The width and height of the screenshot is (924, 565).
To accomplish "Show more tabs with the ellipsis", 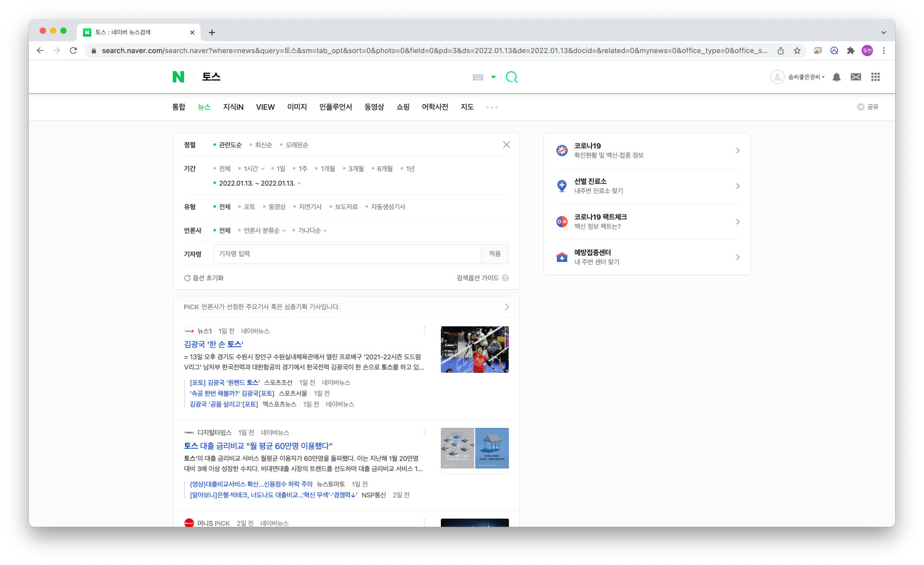I will coord(492,107).
